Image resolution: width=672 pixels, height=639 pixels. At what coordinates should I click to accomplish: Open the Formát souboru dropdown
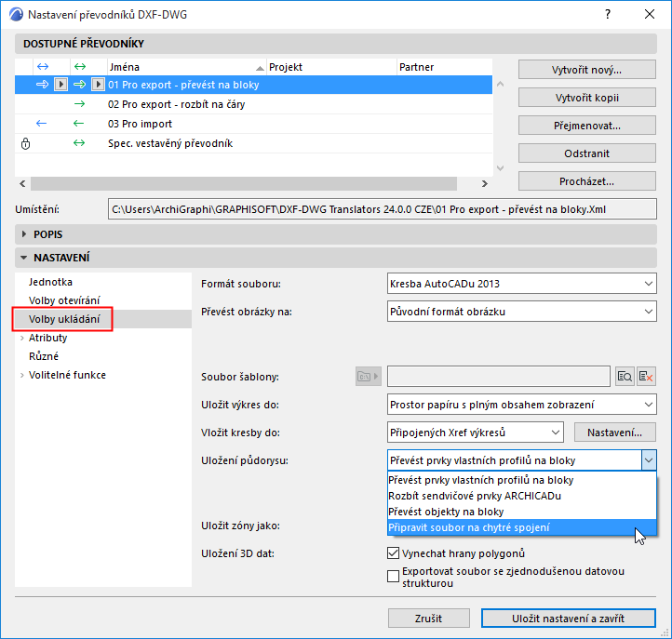coord(521,284)
